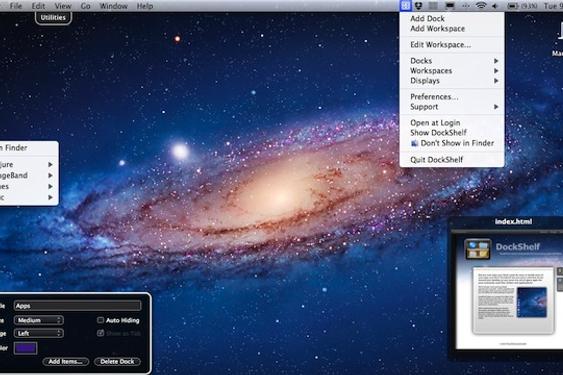Click the Delete Dock button
This screenshot has width=563, height=375.
tap(117, 361)
